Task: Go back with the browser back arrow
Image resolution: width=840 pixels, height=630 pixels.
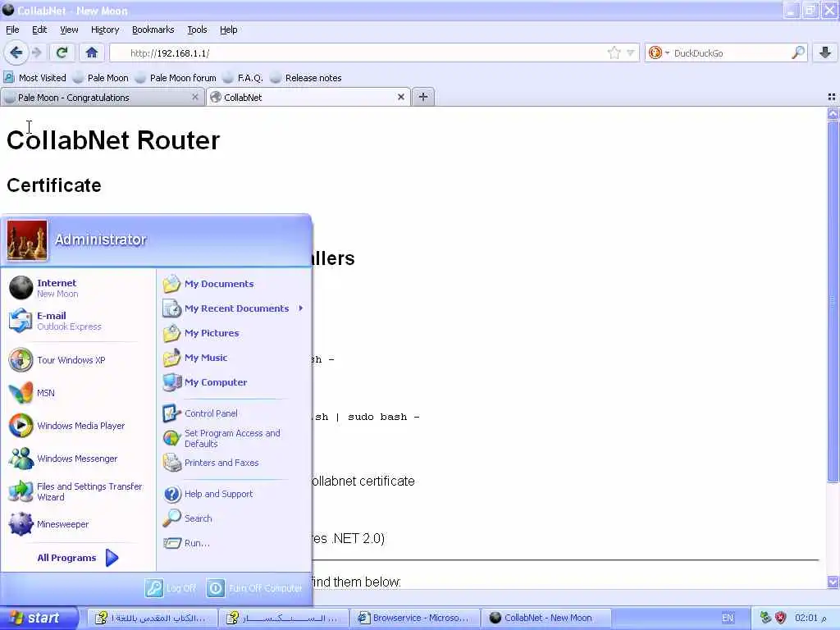Action: (x=16, y=52)
